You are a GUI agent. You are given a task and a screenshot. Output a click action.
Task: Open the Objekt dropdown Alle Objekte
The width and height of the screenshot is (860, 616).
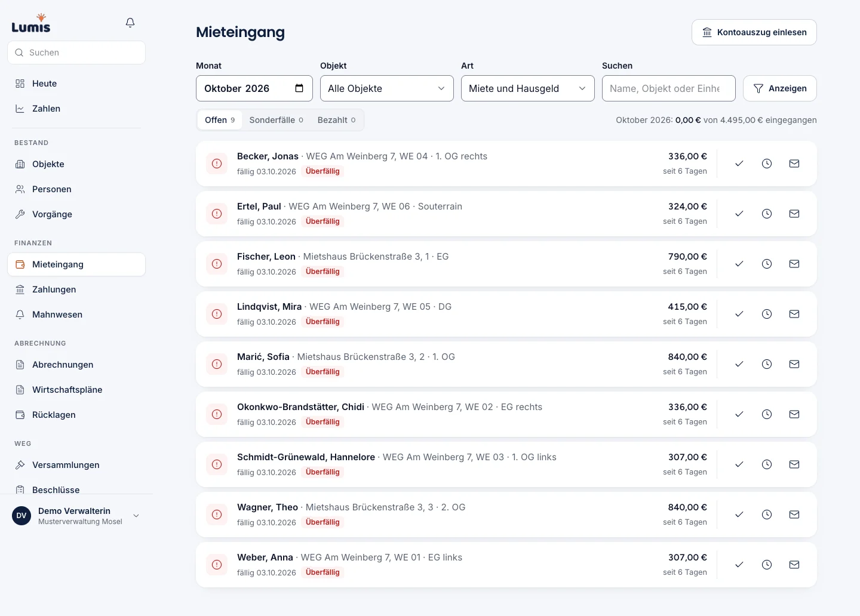tap(387, 88)
